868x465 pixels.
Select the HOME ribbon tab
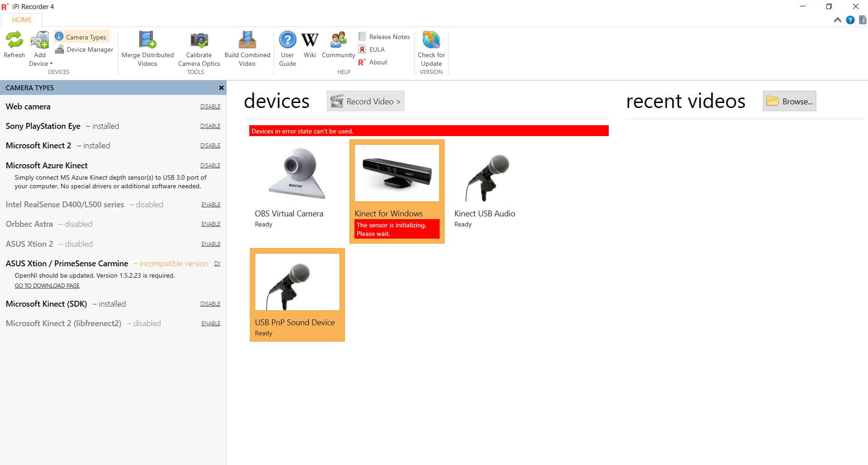coord(22,20)
